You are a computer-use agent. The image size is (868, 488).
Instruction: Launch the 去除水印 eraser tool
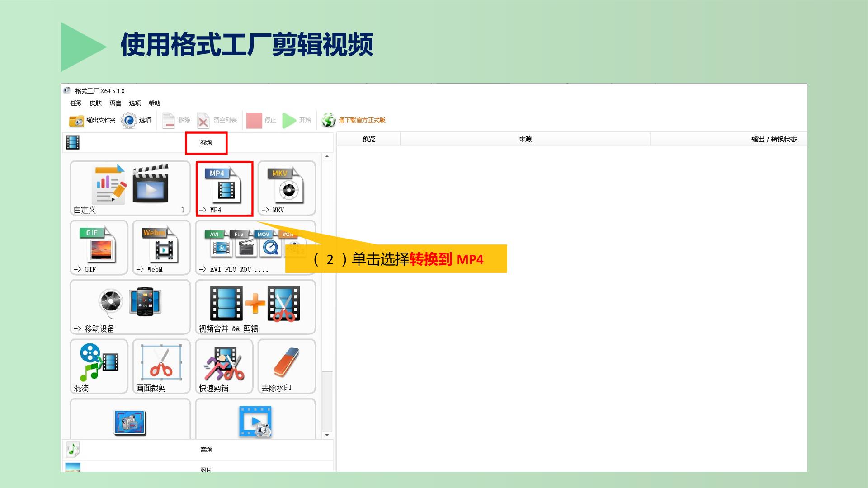click(x=287, y=366)
